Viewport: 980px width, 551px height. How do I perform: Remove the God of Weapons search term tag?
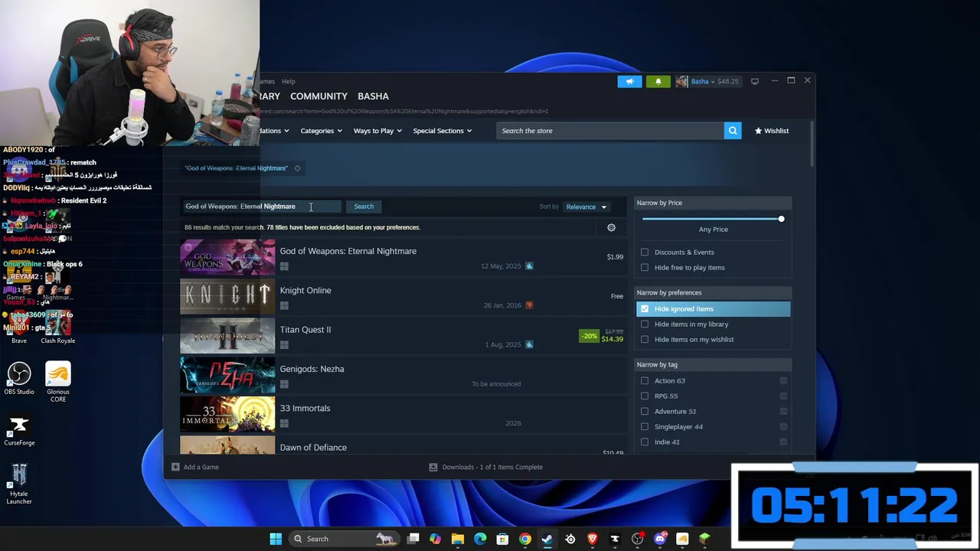click(x=297, y=168)
